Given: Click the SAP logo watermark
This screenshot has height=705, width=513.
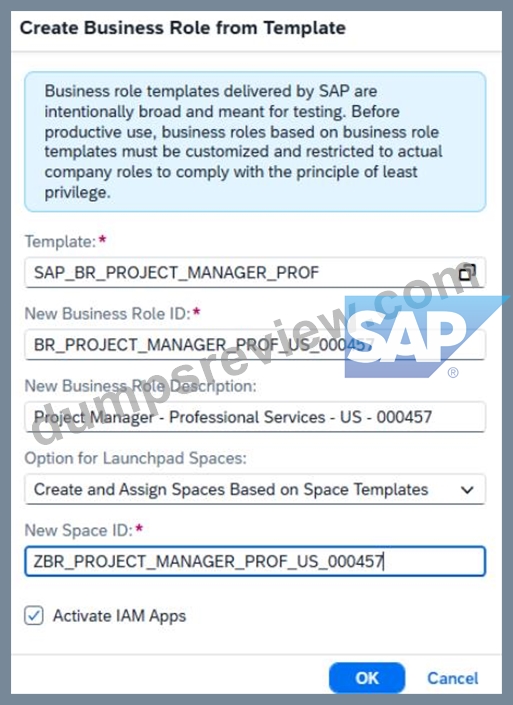Looking at the screenshot, I should point(420,337).
